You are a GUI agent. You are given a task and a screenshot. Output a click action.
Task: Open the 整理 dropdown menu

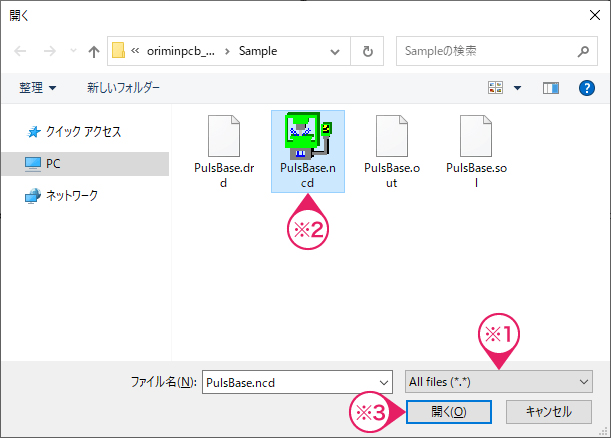pos(38,88)
